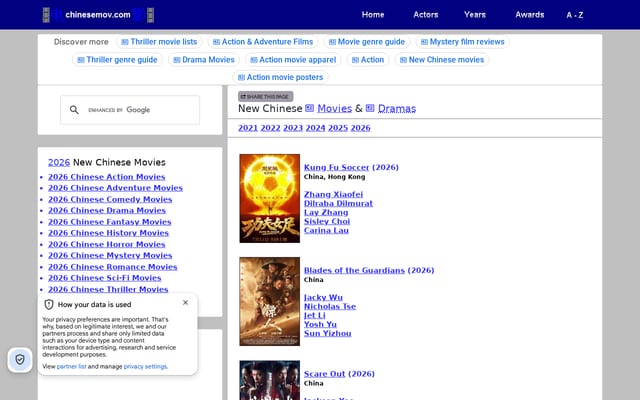This screenshot has height=400, width=640.
Task: Open the Kung Fu Soccer title link
Action: tap(336, 167)
